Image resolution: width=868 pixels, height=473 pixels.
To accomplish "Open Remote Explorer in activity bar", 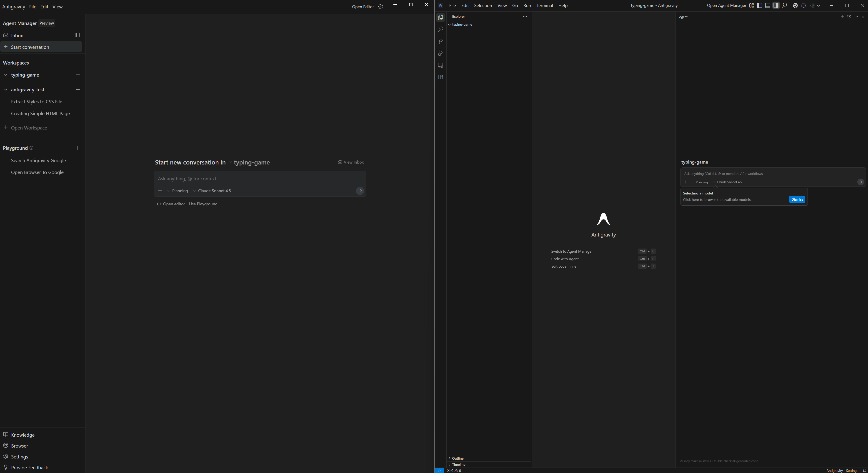I will (x=440, y=65).
